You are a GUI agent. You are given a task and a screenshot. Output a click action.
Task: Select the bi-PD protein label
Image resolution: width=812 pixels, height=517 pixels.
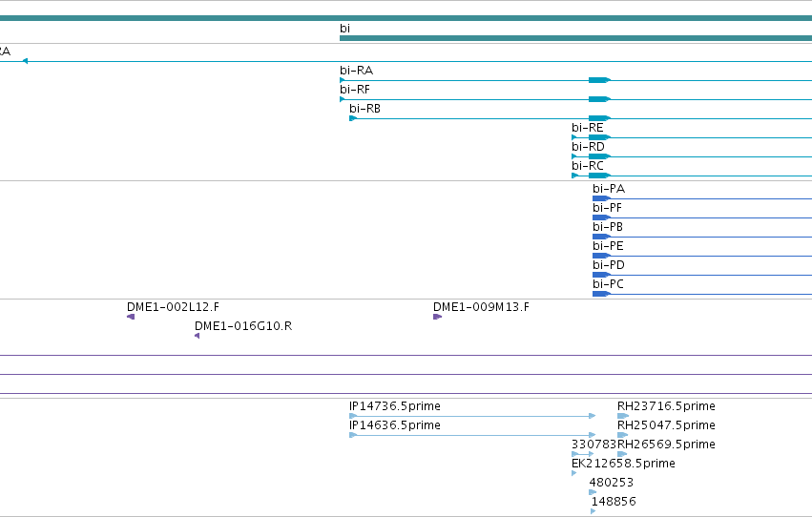pyautogui.click(x=609, y=265)
